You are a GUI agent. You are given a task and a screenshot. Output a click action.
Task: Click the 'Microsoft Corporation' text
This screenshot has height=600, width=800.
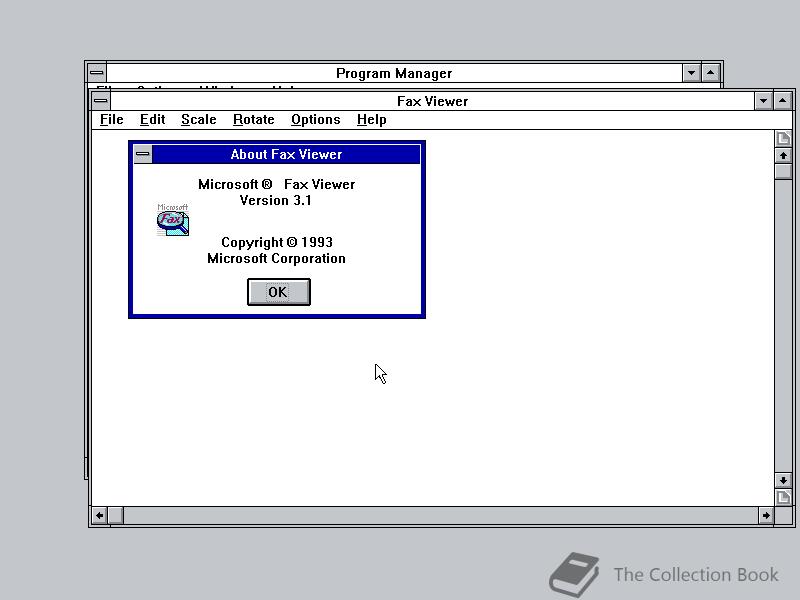[276, 259]
